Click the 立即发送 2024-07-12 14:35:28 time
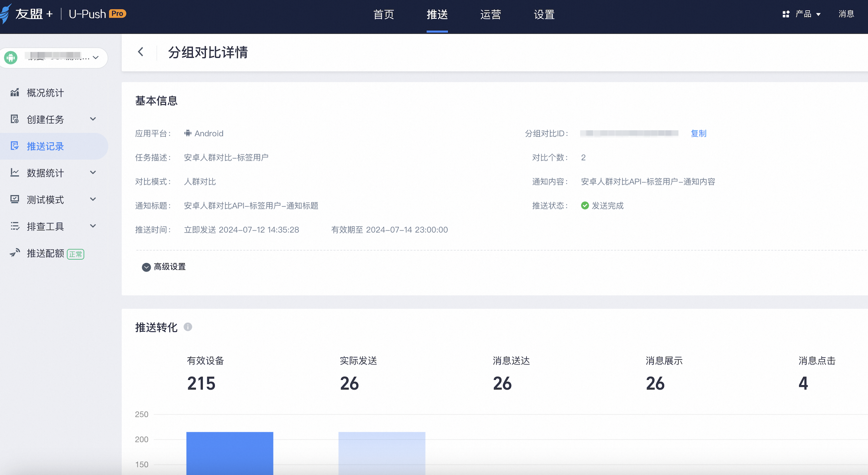Image resolution: width=868 pixels, height=475 pixels. tap(241, 230)
